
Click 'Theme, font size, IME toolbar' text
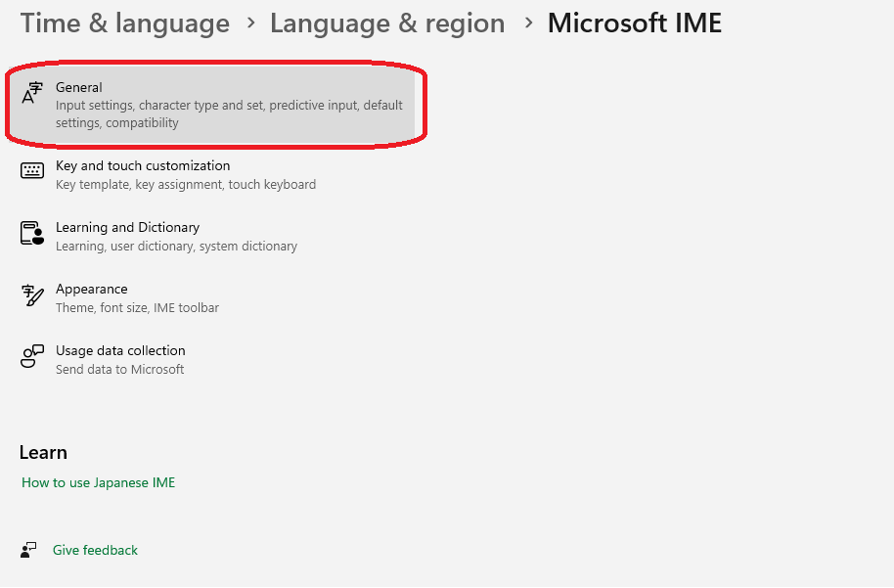[137, 308]
